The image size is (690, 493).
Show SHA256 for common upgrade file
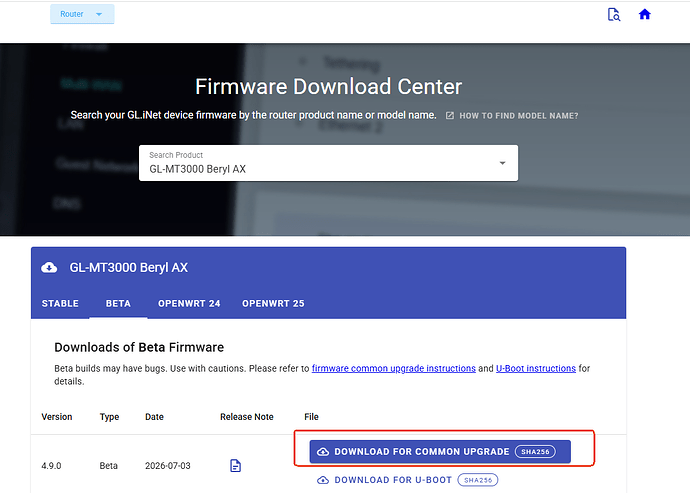click(x=535, y=452)
